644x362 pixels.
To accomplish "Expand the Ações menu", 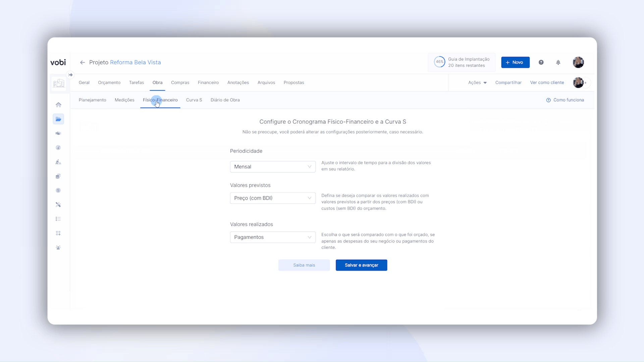I will (x=477, y=82).
